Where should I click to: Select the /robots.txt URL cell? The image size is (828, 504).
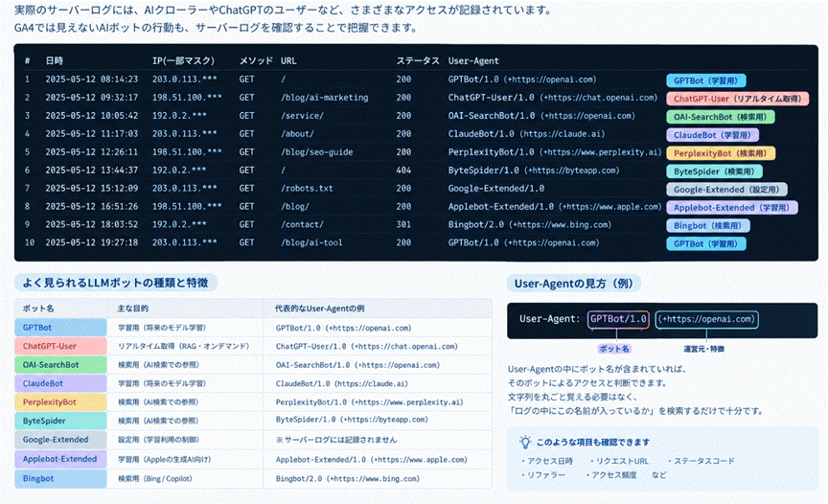pyautogui.click(x=307, y=188)
